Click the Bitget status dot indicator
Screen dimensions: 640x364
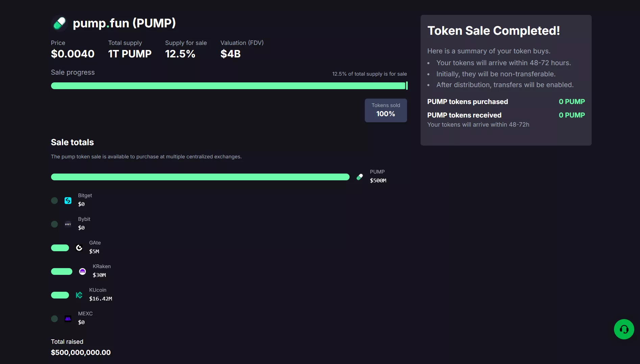click(x=54, y=201)
